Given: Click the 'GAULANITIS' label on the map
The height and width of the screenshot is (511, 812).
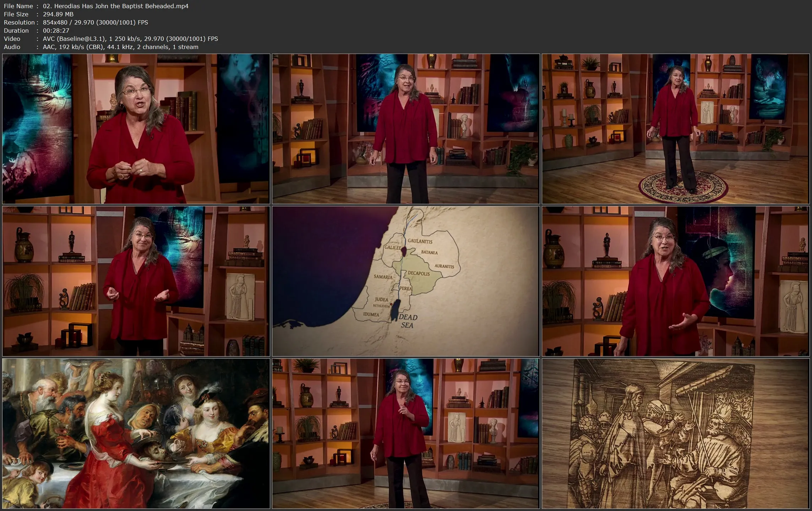Looking at the screenshot, I should [420, 241].
